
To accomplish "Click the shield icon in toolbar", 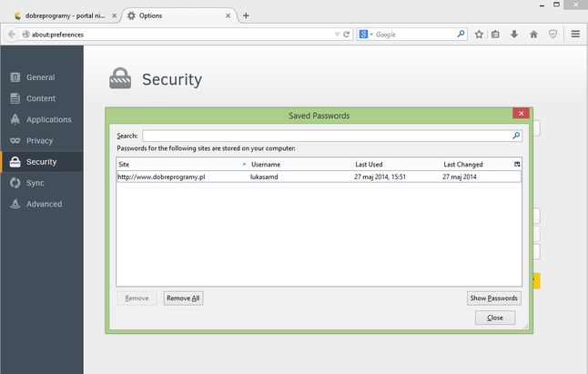I will 553,35.
